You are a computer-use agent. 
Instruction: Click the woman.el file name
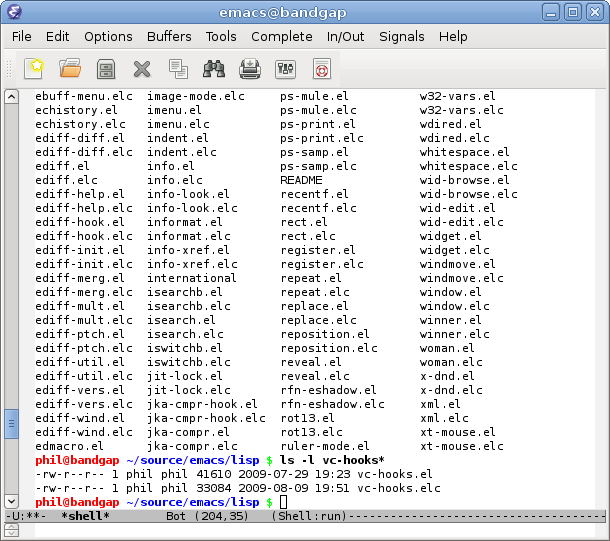tap(447, 348)
